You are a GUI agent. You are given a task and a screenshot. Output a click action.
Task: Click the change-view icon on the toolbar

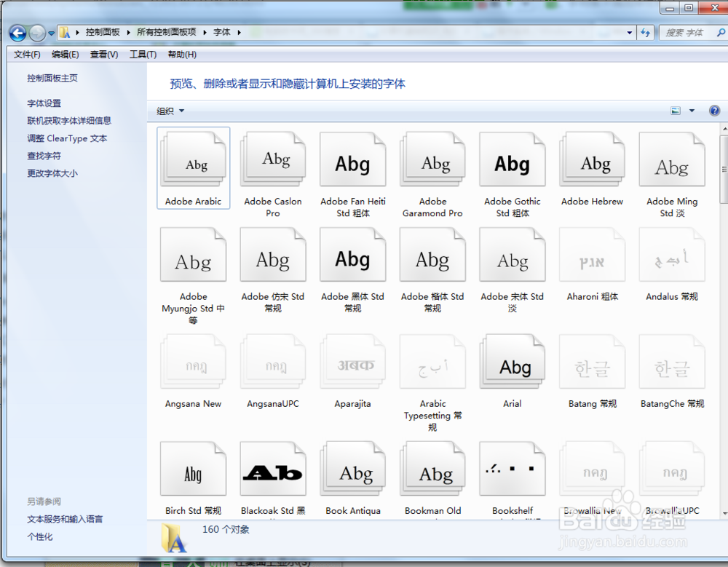(x=676, y=110)
